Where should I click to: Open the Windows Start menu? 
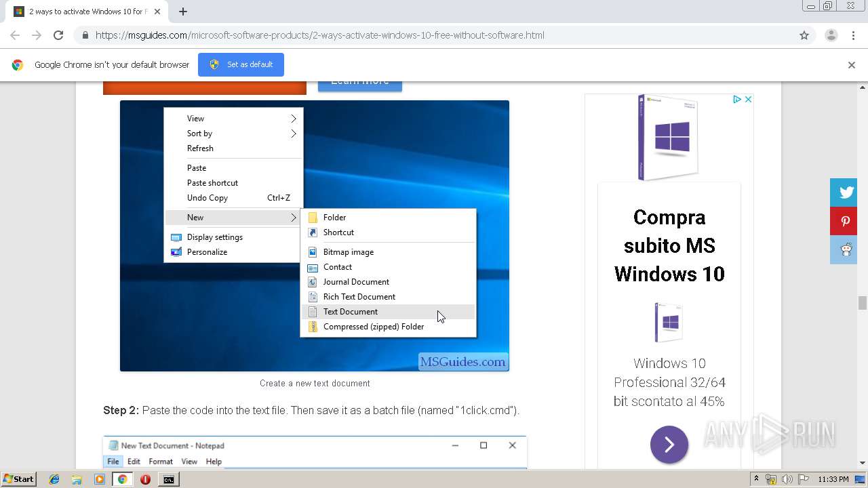19,479
